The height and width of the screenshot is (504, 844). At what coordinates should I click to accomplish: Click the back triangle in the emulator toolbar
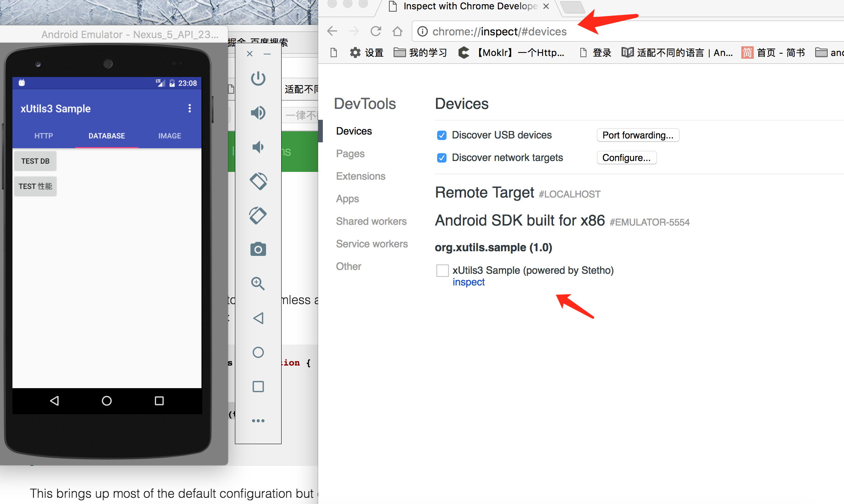coord(258,318)
